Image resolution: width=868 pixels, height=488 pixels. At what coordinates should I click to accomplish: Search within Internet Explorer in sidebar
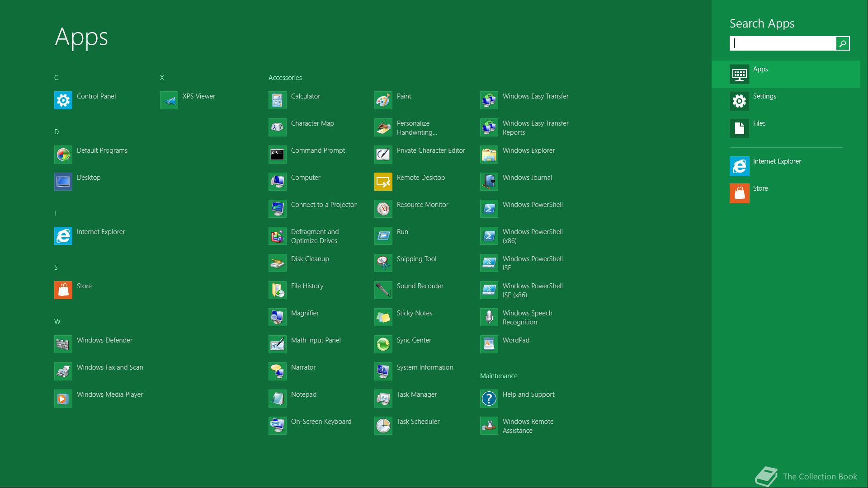786,166
